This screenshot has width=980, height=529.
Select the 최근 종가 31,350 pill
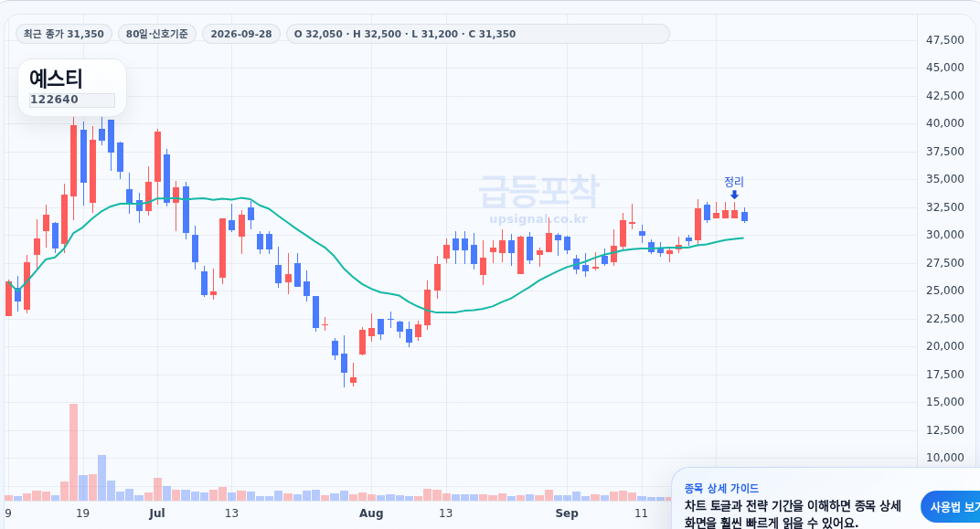(64, 34)
